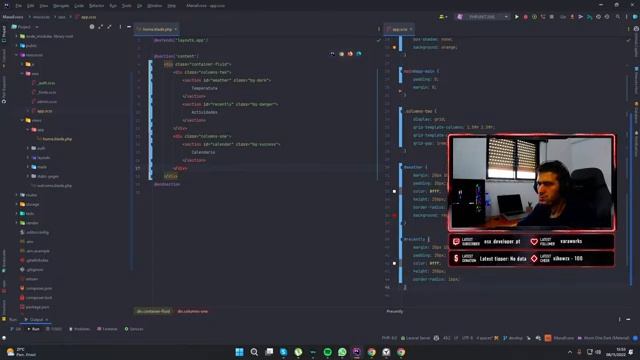
Task: Open WhatsApp from the taskbar
Action: 342,352
